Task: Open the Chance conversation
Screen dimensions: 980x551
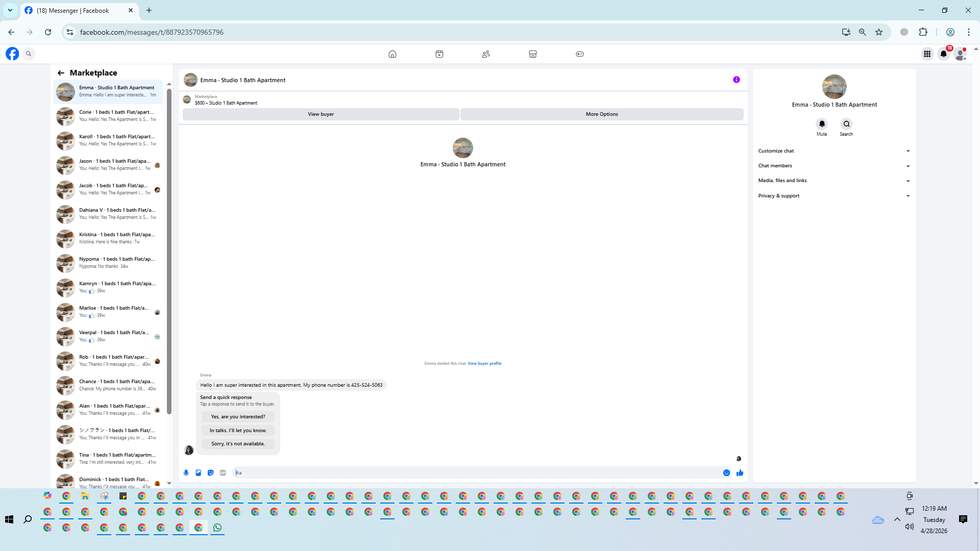Action: pyautogui.click(x=108, y=386)
